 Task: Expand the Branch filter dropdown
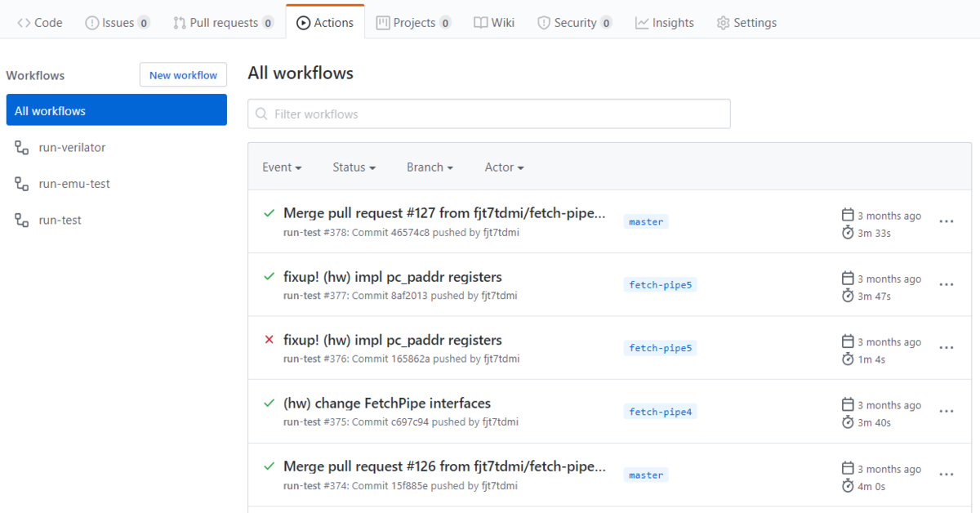pos(430,167)
